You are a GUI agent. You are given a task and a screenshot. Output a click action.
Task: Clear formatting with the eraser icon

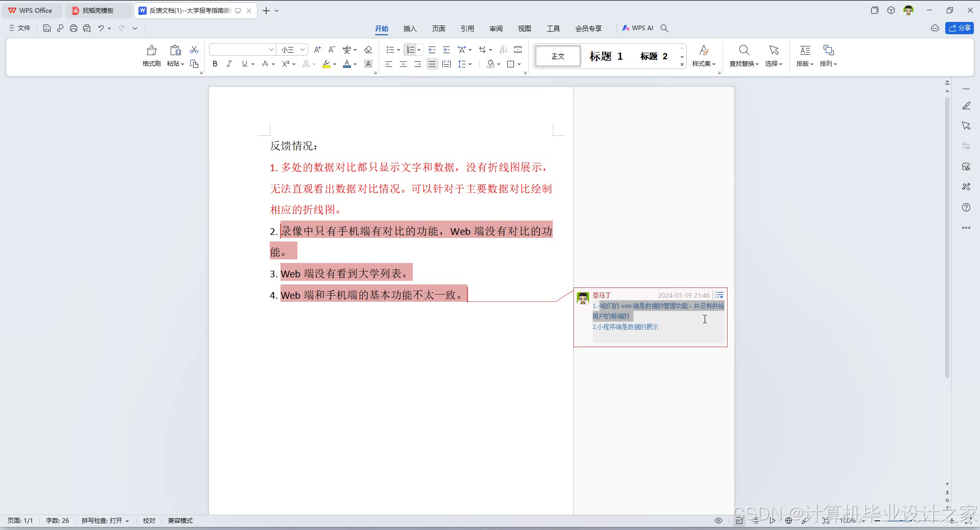[x=367, y=50]
